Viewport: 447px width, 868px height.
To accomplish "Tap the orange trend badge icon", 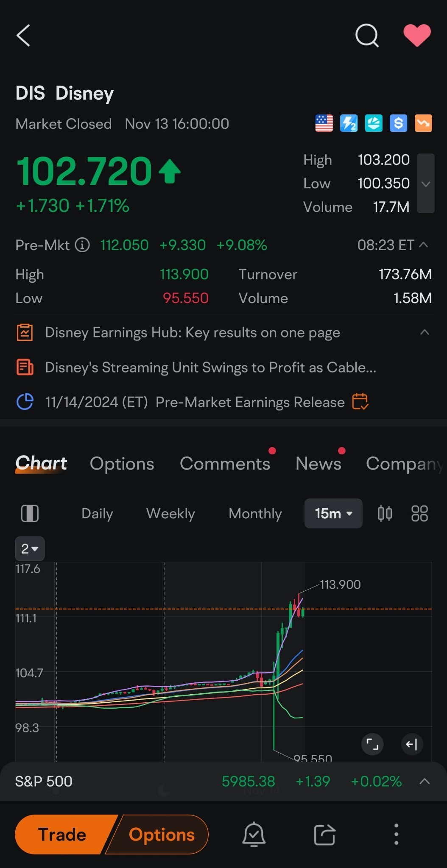I will [x=423, y=123].
